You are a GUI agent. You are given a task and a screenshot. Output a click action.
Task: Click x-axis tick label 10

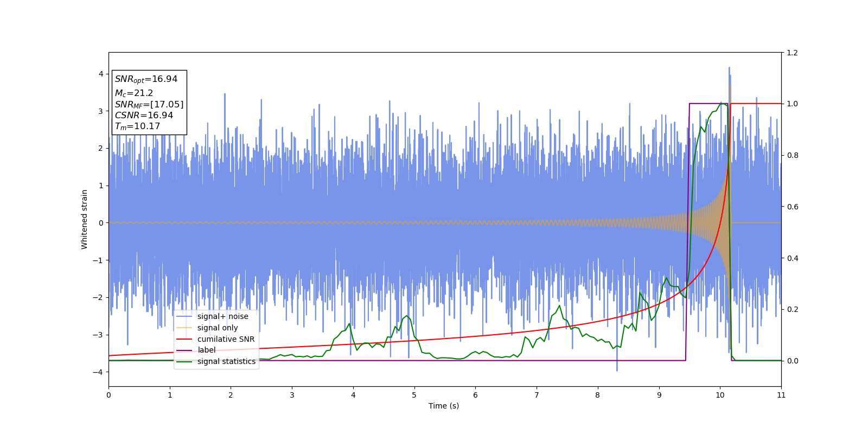(720, 395)
